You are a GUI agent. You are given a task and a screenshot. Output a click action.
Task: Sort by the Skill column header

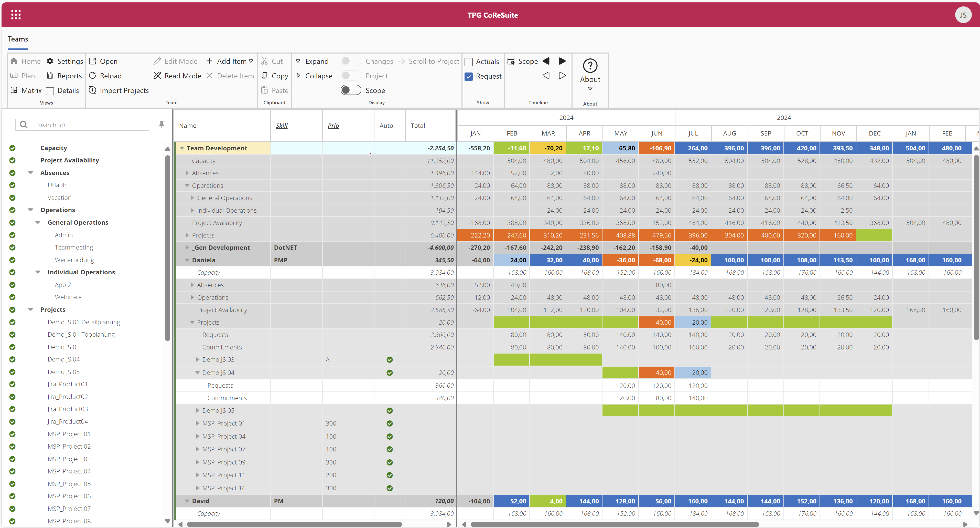[282, 126]
